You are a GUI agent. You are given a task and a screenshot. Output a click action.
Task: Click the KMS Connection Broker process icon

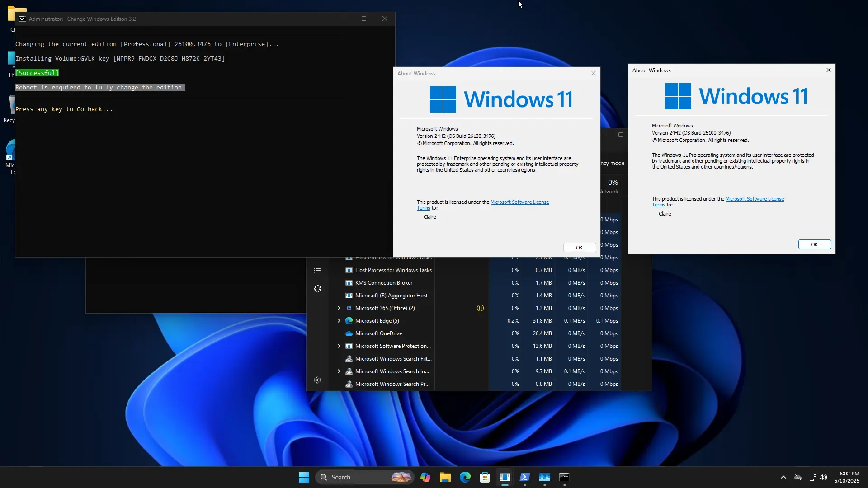349,283
